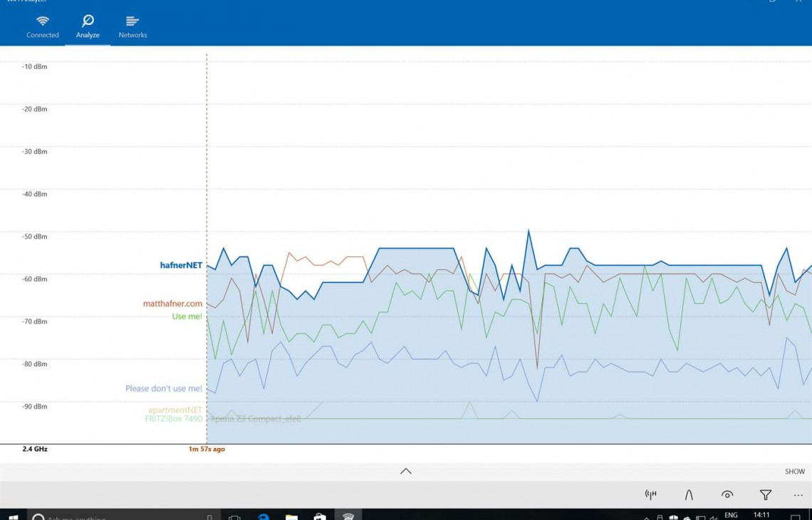812x520 pixels.
Task: Select the matthafner.com network label
Action: click(x=172, y=303)
